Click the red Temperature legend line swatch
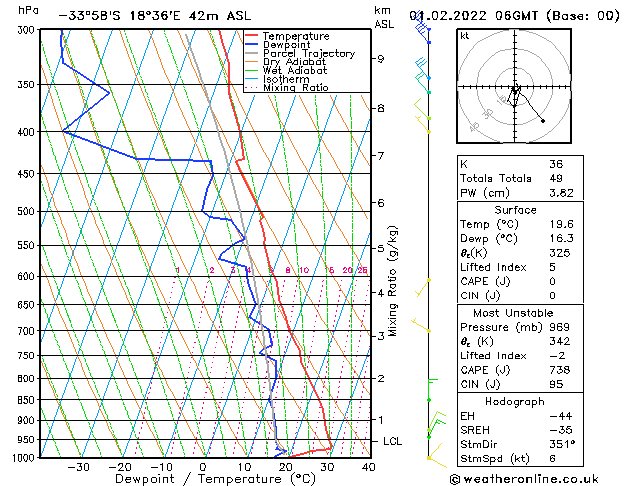The width and height of the screenshot is (629, 486). point(252,36)
